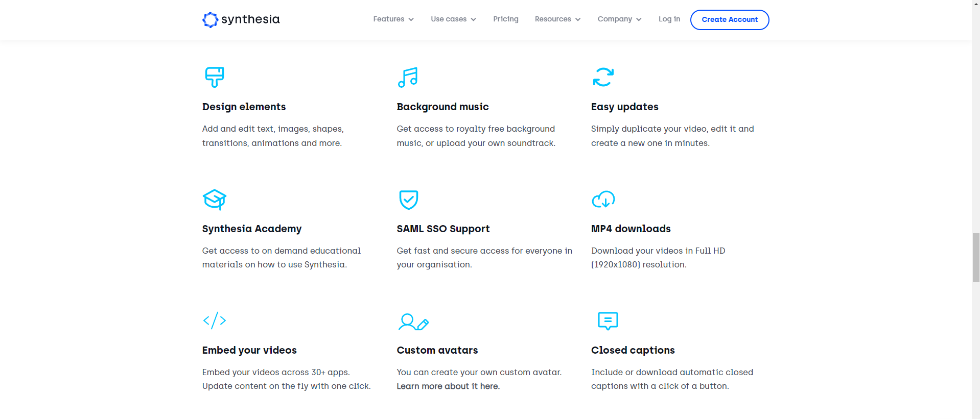Viewport: 980px width, 419px height.
Task: Follow the 'Learn more about it here.' link
Action: [x=448, y=386]
